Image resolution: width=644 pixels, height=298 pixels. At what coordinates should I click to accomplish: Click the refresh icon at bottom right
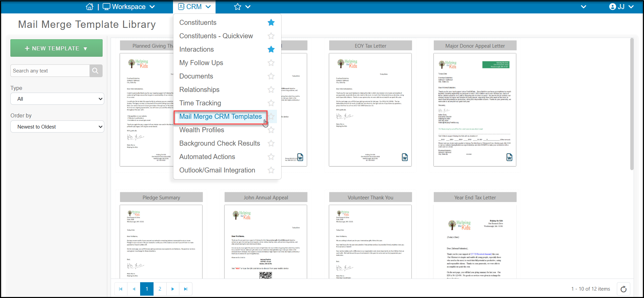point(623,289)
